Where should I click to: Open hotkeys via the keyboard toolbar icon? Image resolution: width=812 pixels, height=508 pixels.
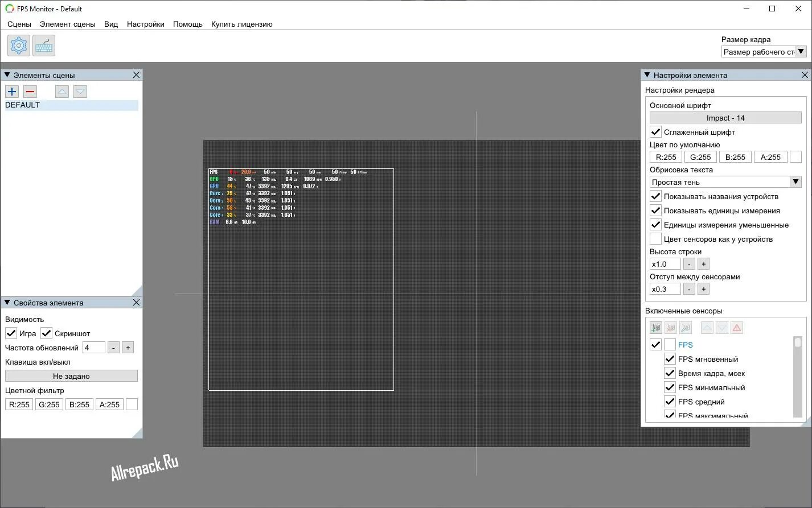44,46
